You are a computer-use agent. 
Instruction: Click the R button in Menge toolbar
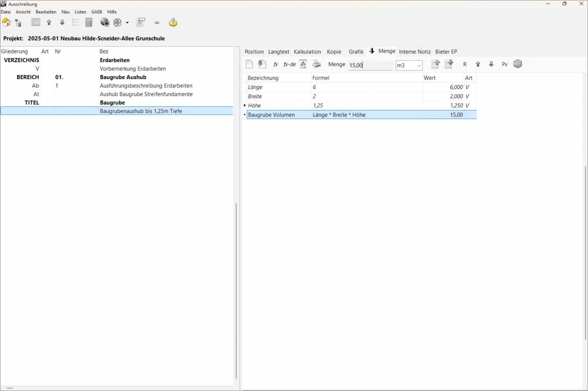click(x=465, y=64)
